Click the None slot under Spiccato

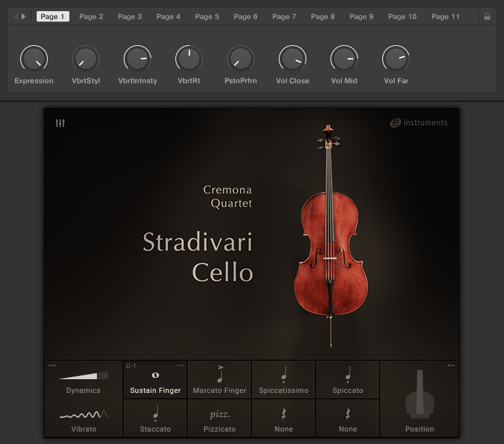point(348,418)
